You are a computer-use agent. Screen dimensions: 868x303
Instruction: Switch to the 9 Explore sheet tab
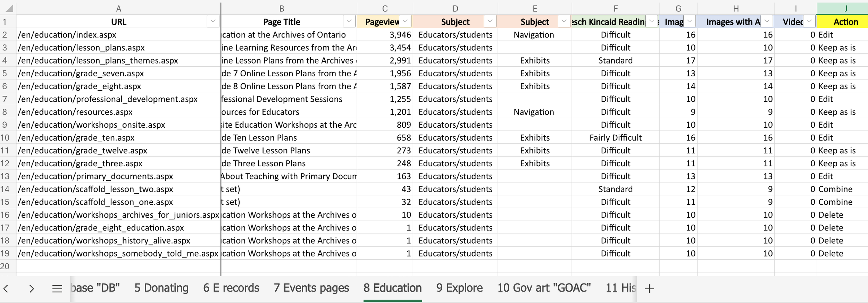459,288
